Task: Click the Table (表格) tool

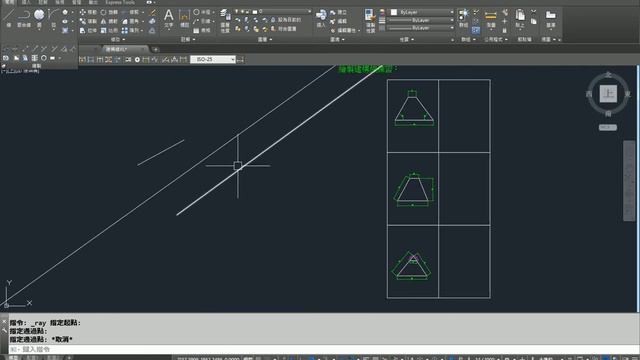Action: 202,31
